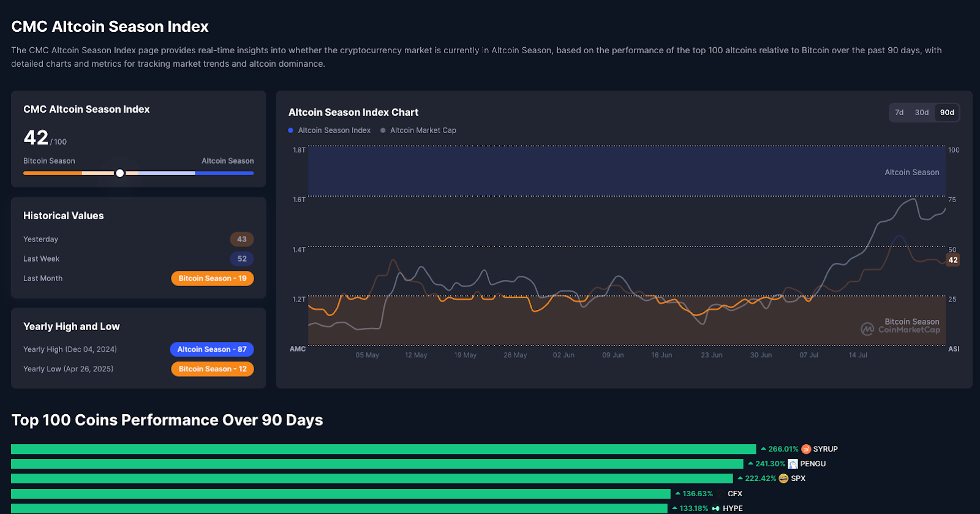Click PENGU green performance bar

coord(377,464)
